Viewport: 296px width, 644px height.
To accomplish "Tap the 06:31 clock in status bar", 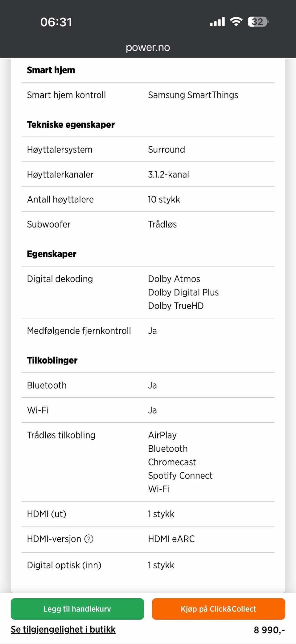I will (56, 22).
